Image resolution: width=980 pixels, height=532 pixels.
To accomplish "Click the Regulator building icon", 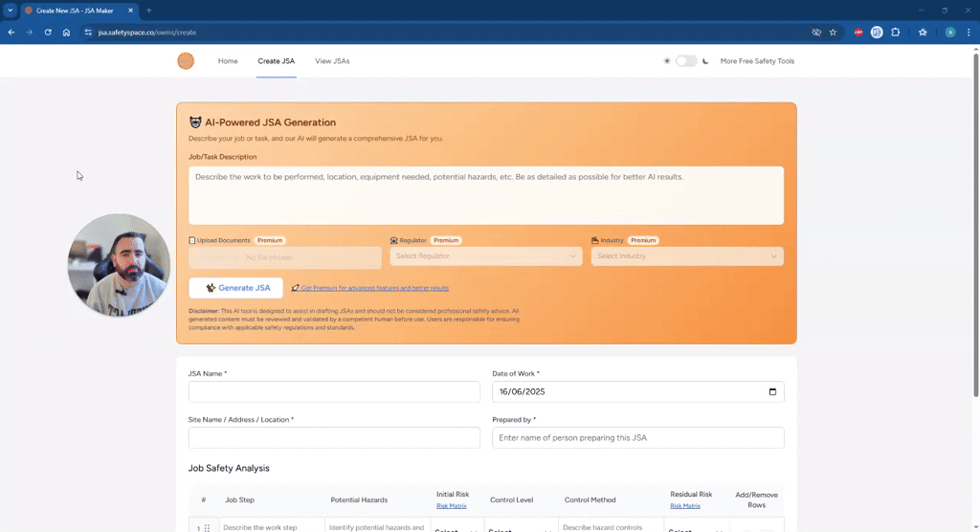I will (x=393, y=240).
